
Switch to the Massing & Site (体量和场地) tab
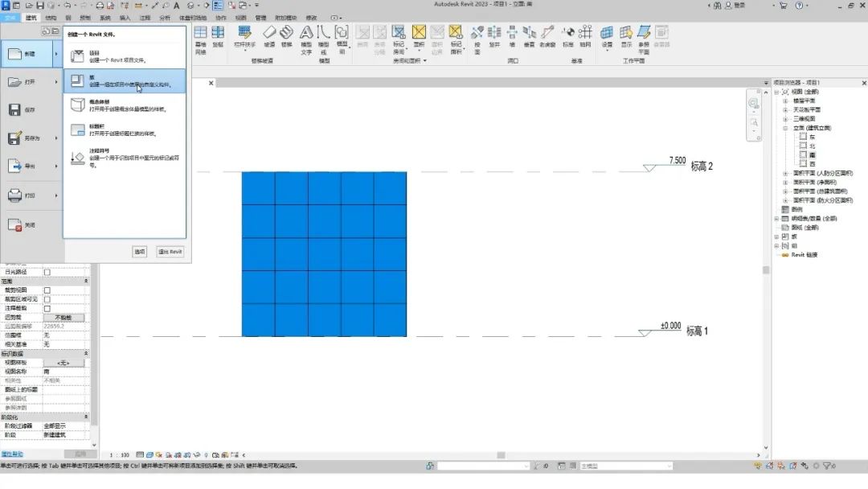(x=193, y=18)
